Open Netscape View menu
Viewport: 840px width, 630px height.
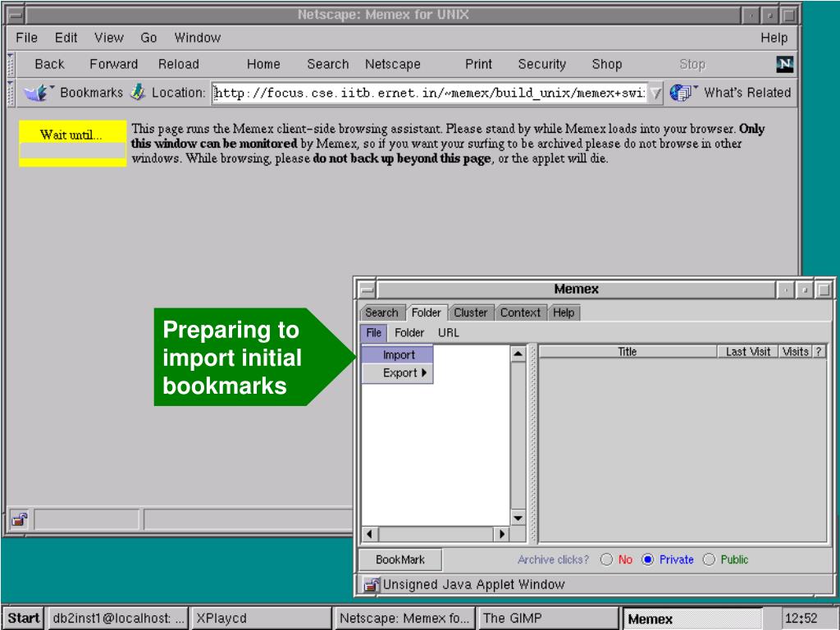109,38
